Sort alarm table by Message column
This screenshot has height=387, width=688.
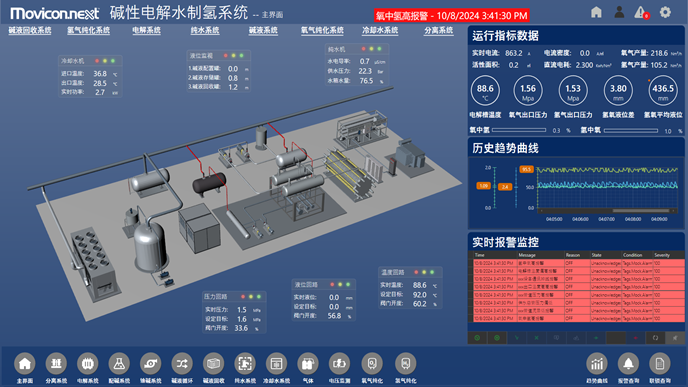point(541,255)
